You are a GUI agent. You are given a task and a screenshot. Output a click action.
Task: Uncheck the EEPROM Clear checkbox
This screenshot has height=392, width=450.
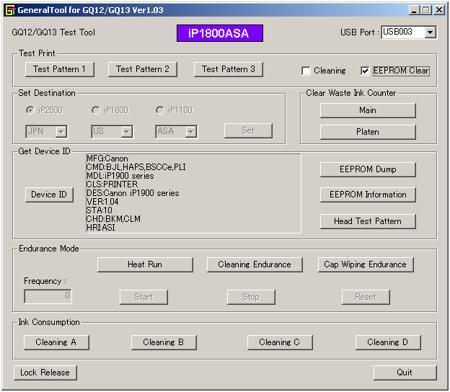(365, 71)
